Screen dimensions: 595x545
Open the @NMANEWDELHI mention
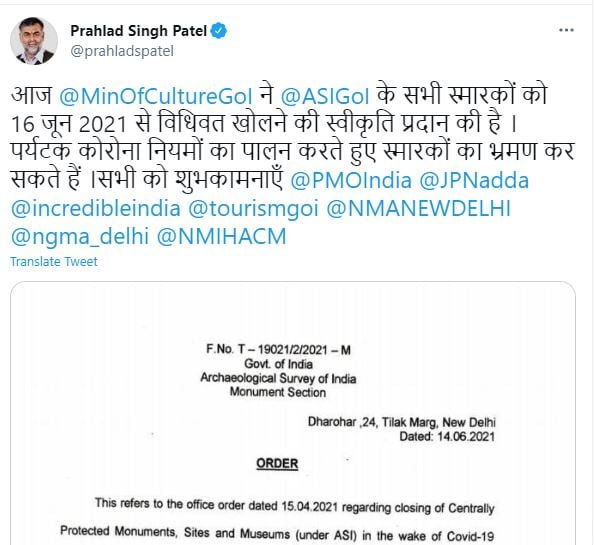(x=419, y=208)
